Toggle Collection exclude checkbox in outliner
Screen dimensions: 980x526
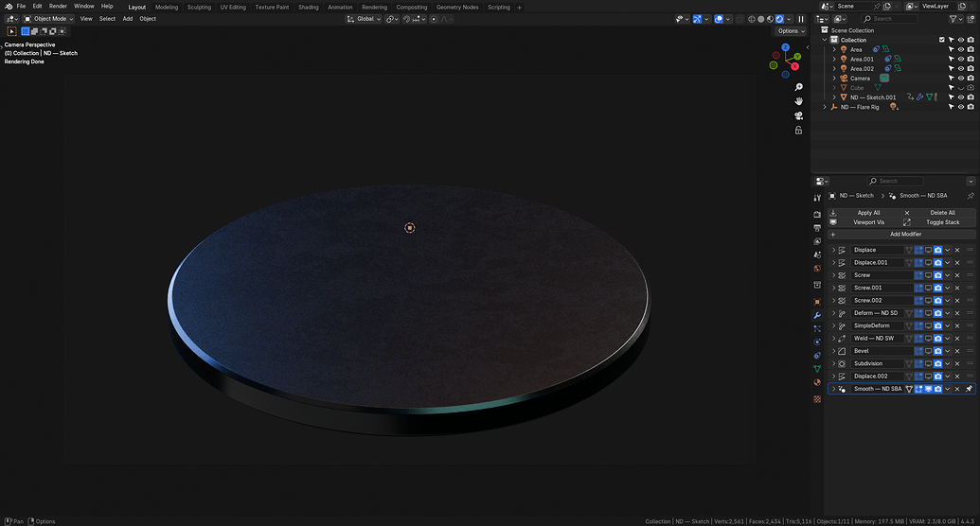(942, 40)
